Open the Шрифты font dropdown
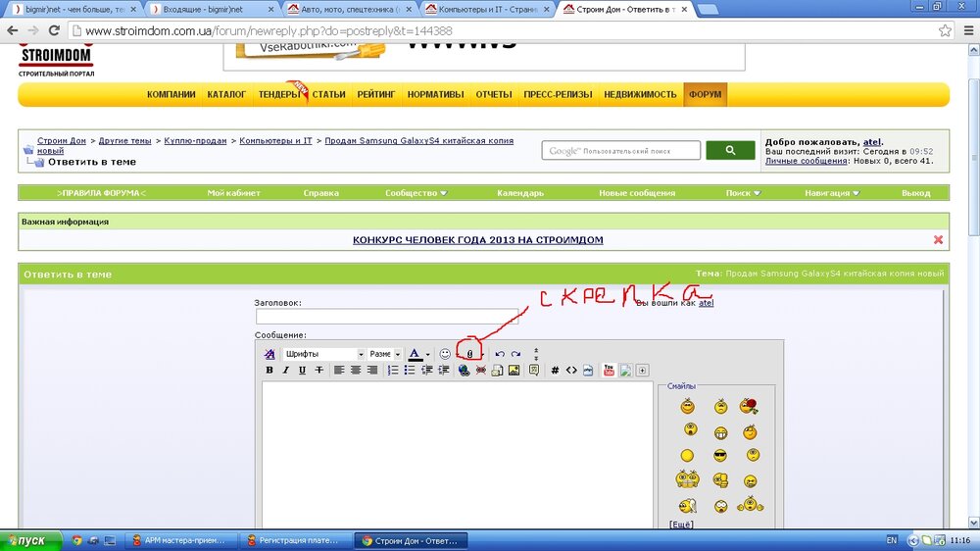 [323, 354]
